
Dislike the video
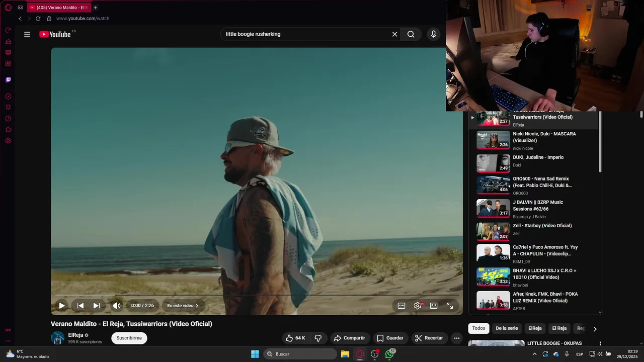(x=318, y=338)
